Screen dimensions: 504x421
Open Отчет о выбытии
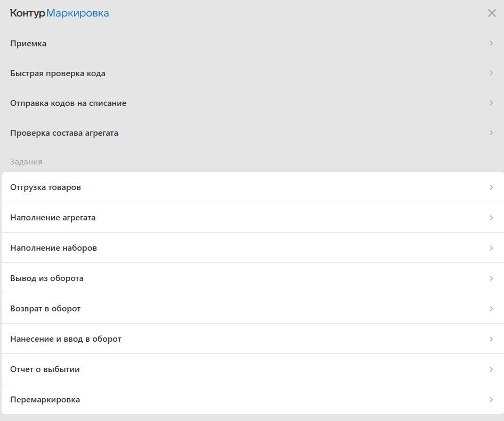tap(253, 369)
